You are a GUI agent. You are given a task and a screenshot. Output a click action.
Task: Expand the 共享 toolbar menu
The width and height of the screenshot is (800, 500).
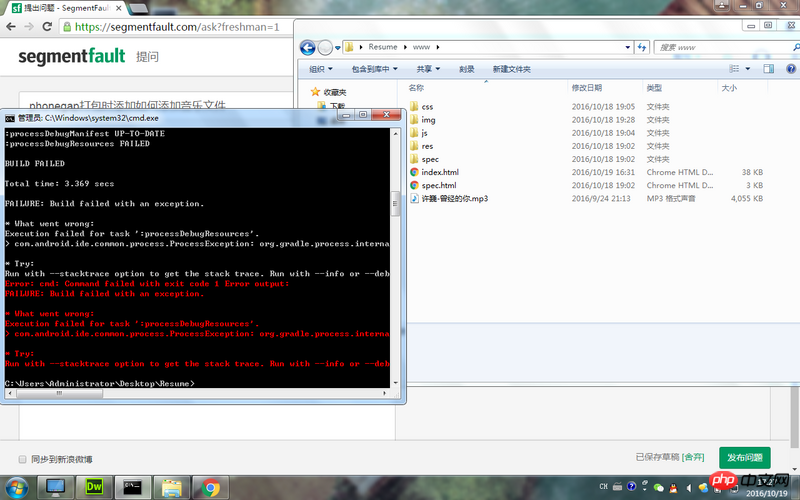(429, 69)
